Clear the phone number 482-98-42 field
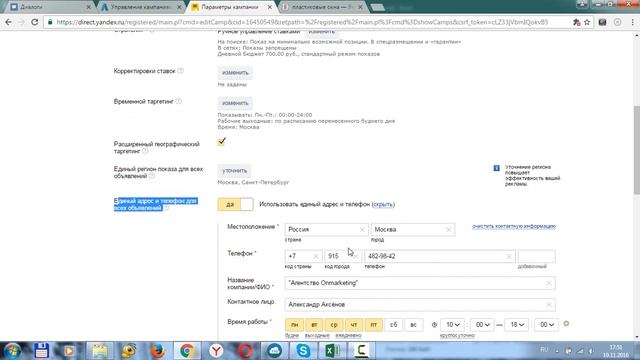Screen dimensions: 640x360 [x=509, y=256]
